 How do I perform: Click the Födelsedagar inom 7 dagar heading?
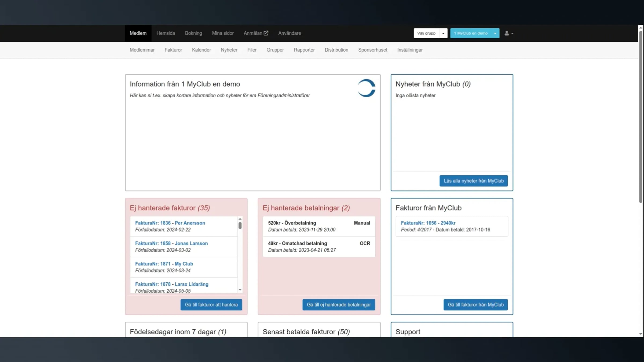pyautogui.click(x=178, y=332)
